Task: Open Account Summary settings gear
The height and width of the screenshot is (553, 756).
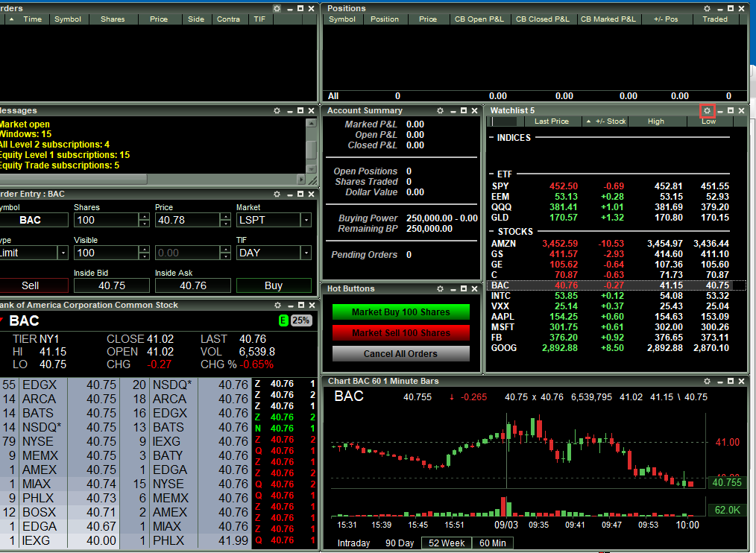Action: pyautogui.click(x=440, y=111)
